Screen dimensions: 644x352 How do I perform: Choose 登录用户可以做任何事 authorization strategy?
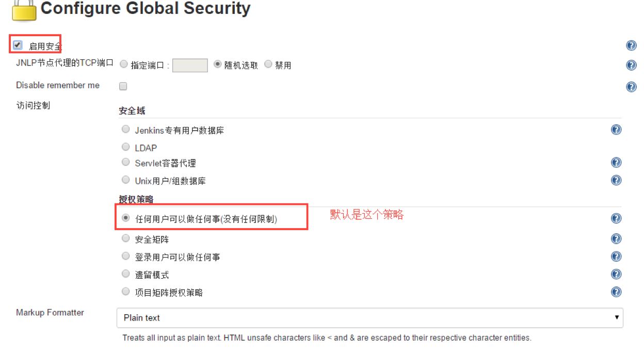(125, 256)
